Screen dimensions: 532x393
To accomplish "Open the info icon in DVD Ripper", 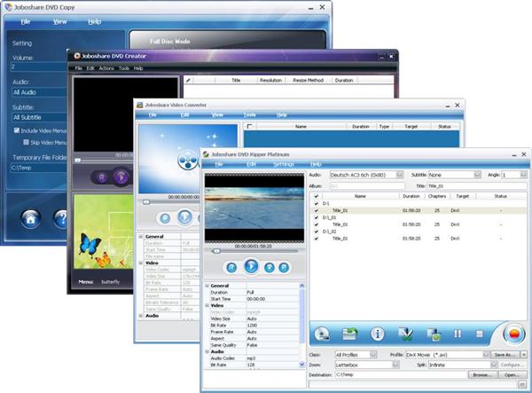I will point(378,334).
